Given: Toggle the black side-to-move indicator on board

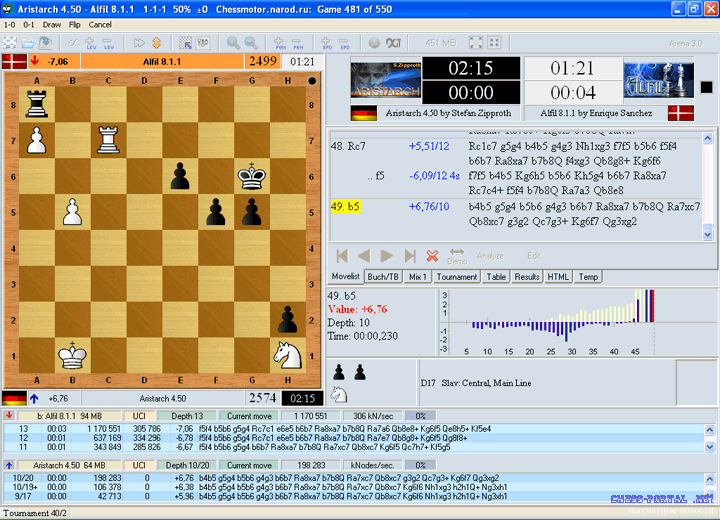Looking at the screenshot, I should click(x=312, y=81).
